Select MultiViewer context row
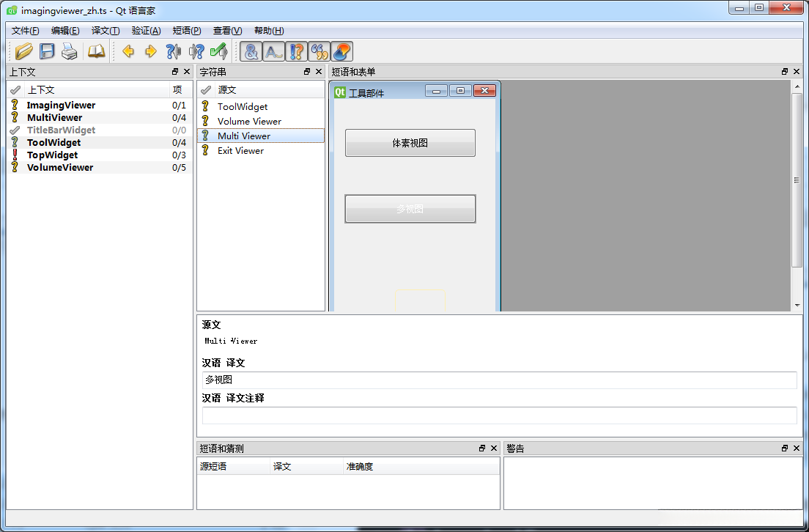809x532 pixels. (x=99, y=117)
